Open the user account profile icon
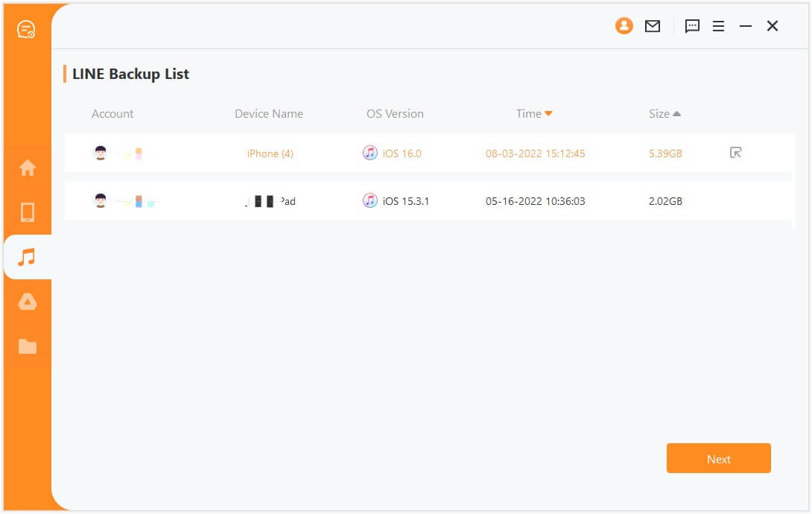 coord(624,26)
